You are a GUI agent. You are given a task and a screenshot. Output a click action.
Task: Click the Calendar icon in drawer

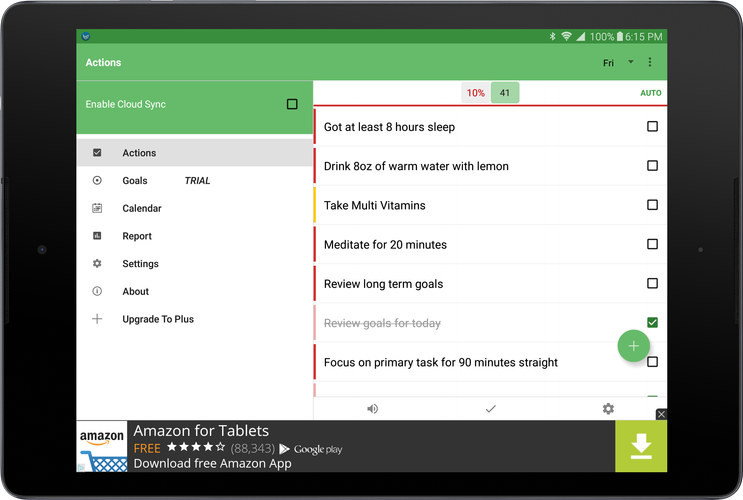[x=97, y=208]
